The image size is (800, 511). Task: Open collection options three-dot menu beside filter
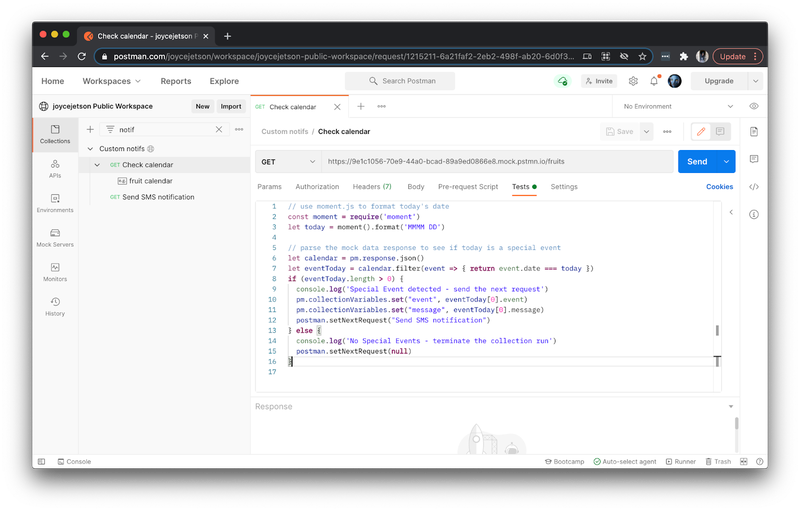coord(239,130)
